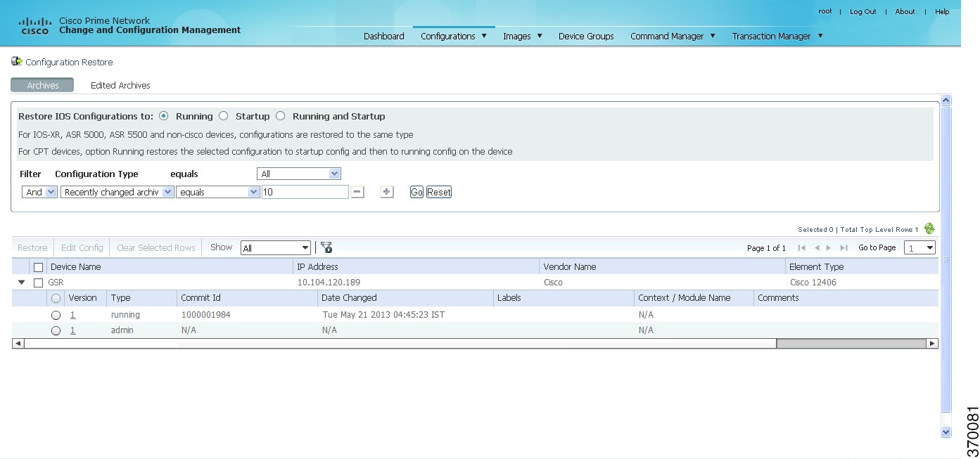Open the Images menu
The width and height of the screenshot is (980, 459).
coord(523,36)
